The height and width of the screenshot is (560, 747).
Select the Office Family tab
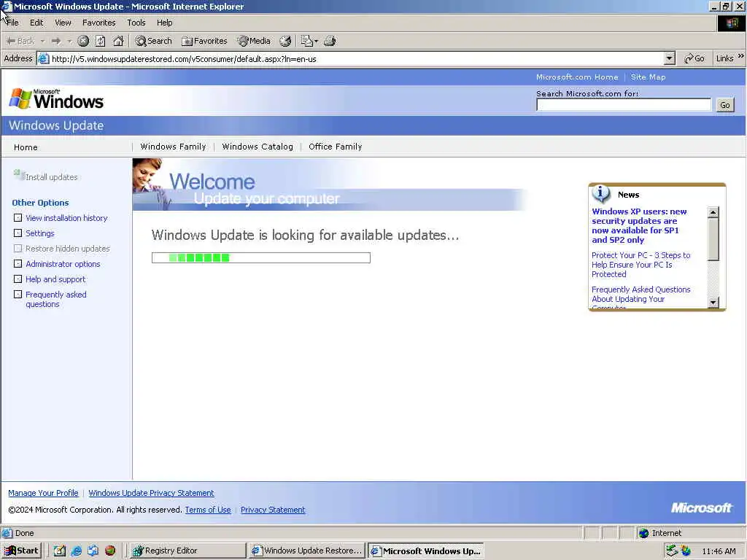click(x=336, y=147)
